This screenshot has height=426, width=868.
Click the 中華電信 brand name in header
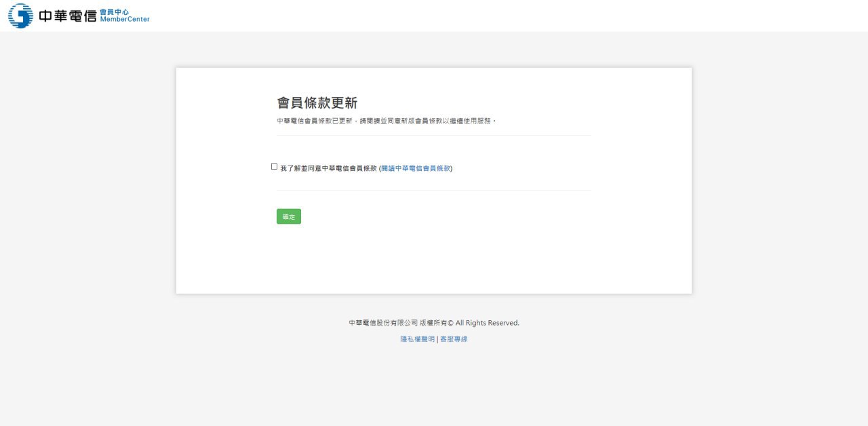coord(68,16)
